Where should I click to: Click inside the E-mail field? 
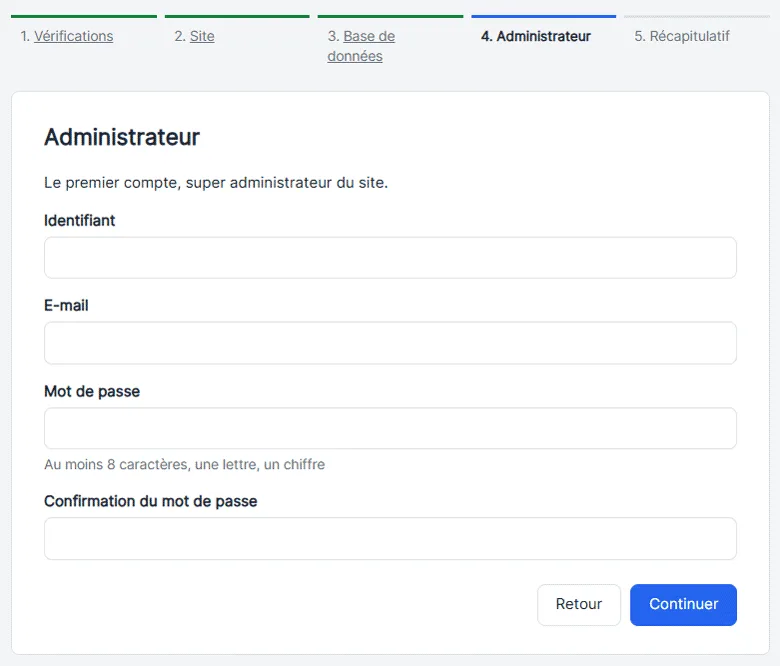[x=390, y=343]
